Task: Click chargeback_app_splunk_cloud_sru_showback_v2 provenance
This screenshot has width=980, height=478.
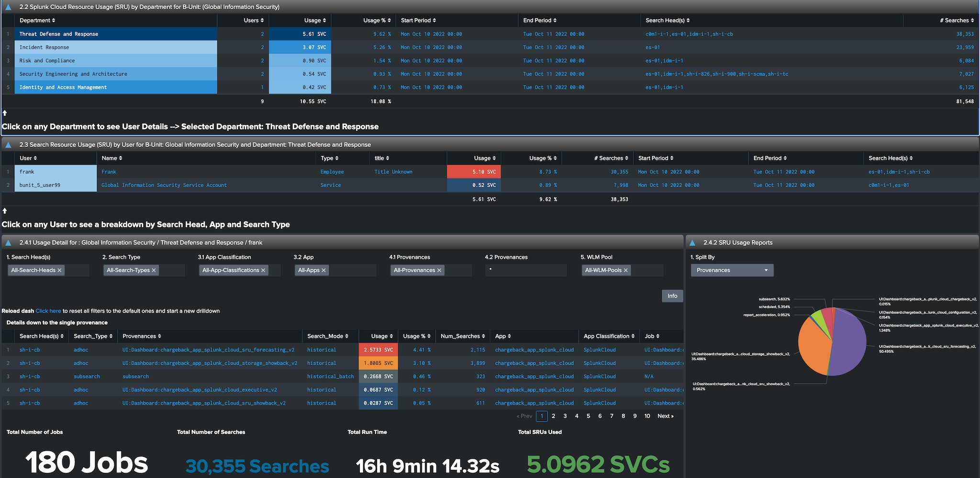Action: coord(204,403)
